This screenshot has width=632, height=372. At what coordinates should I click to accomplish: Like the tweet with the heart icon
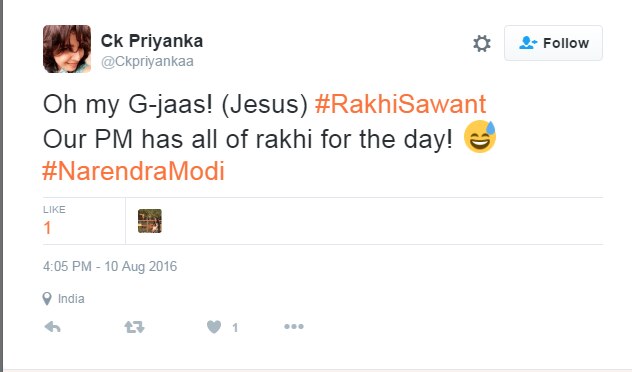[x=214, y=327]
